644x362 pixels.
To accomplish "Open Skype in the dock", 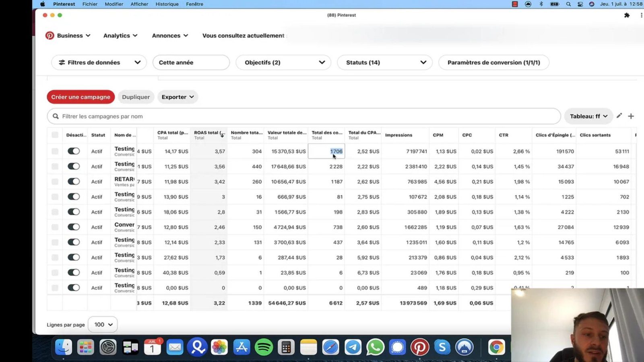I will click(442, 347).
